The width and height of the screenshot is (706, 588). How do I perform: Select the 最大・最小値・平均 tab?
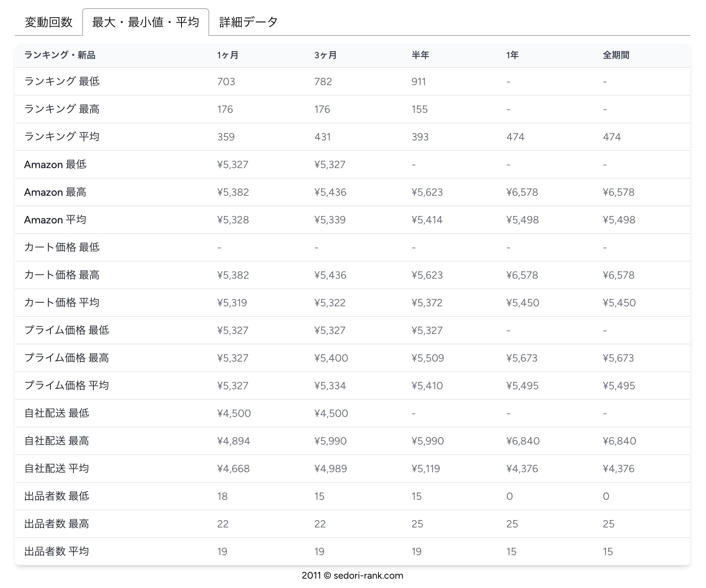pos(145,22)
